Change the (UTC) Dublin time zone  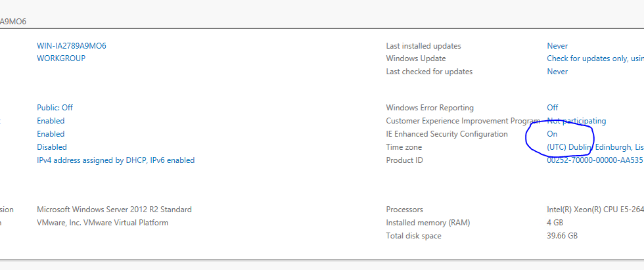click(x=595, y=147)
